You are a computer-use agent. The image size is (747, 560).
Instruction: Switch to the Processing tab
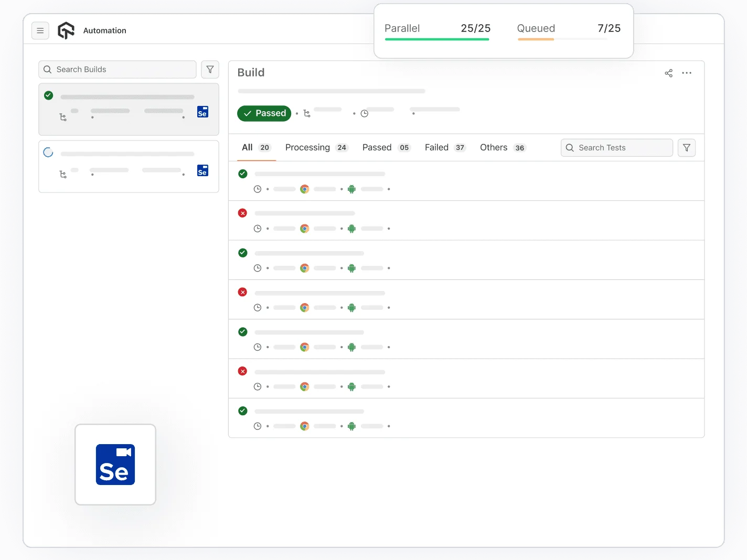click(x=316, y=148)
